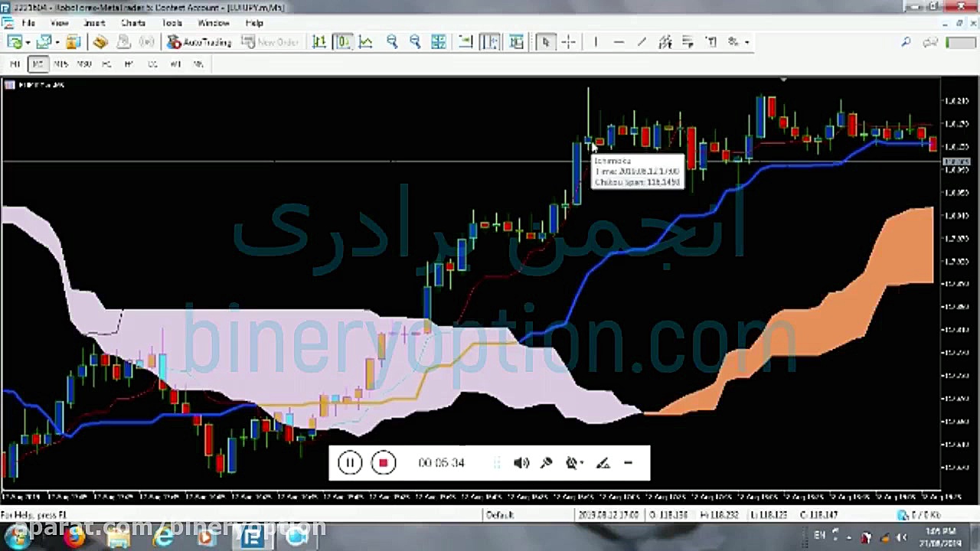
Task: Open the chat bubbles icon
Action: [x=930, y=42]
